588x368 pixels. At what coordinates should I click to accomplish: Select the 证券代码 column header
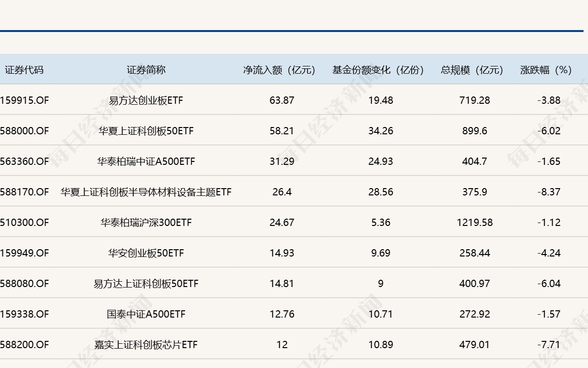point(24,70)
